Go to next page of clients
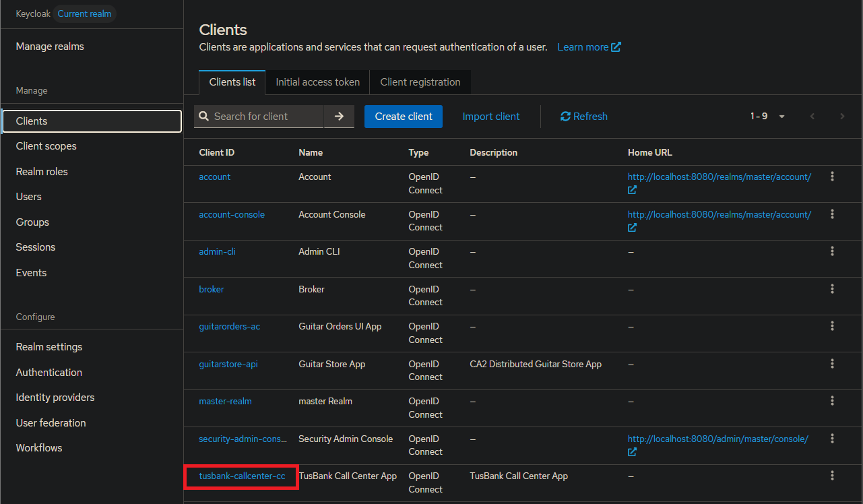Image resolution: width=863 pixels, height=504 pixels. click(x=842, y=117)
